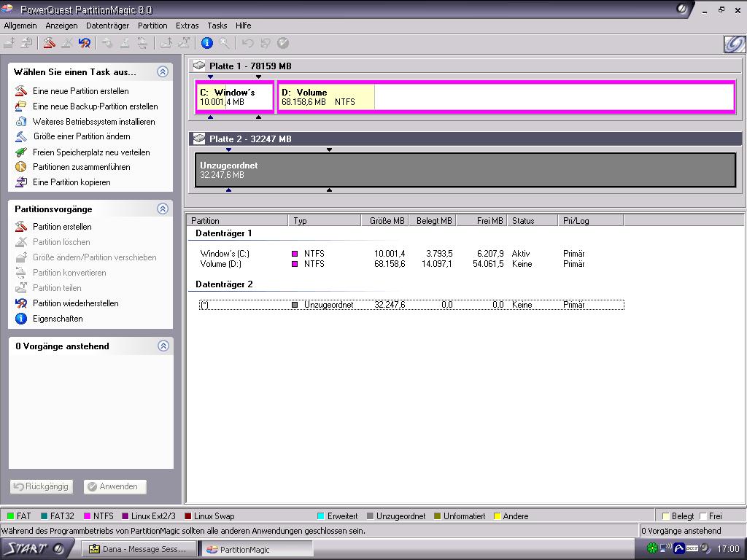Viewport: 747px width, 560px height.
Task: Click the Platte 1 disk drive icon
Action: [199, 66]
